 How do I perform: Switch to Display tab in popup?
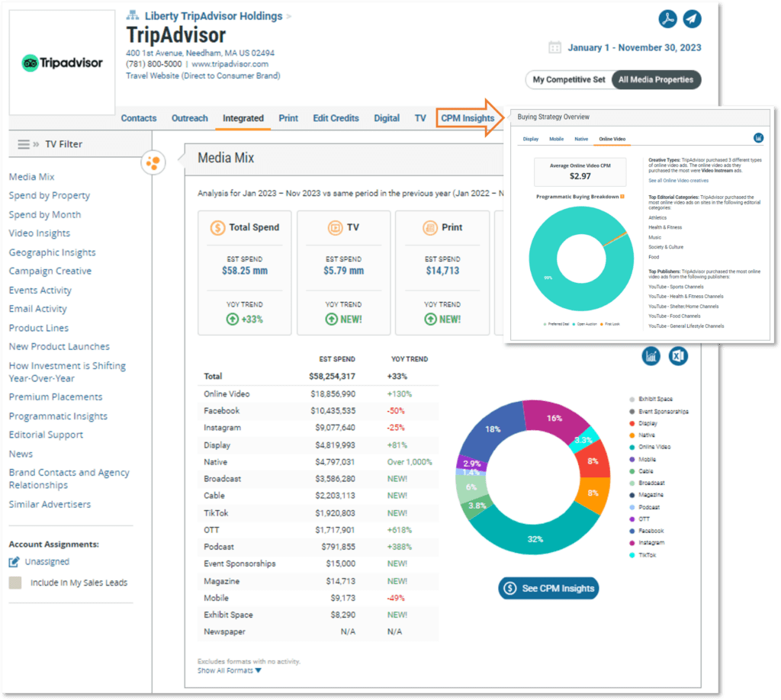531,139
